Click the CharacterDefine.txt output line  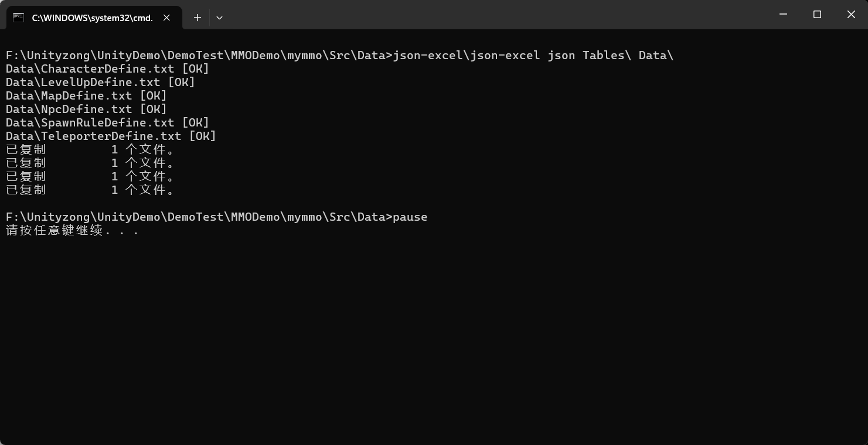coord(107,69)
